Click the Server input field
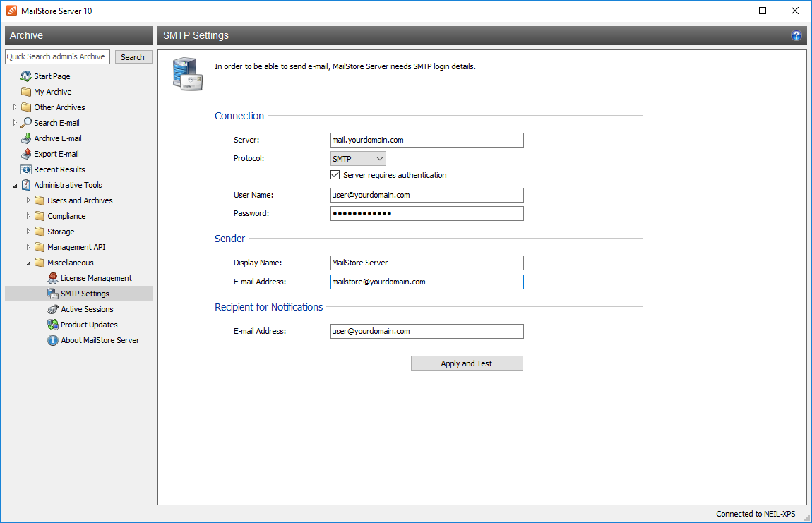This screenshot has height=523, width=812. click(x=426, y=140)
